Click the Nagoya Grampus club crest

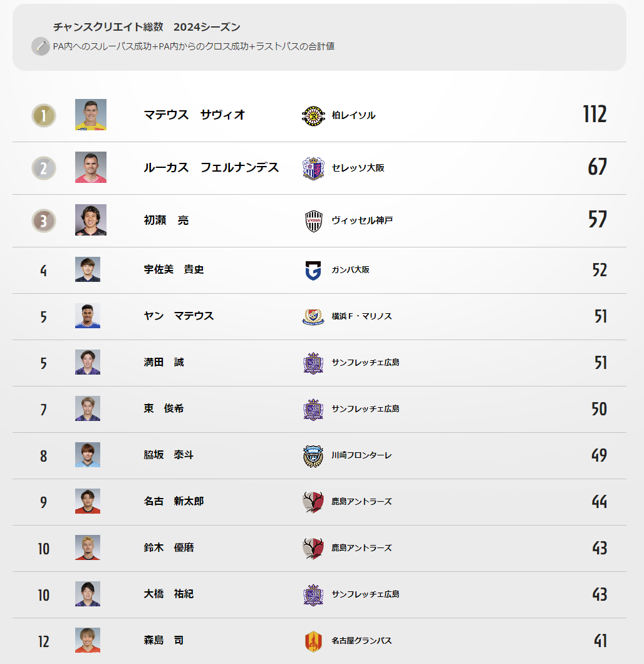click(313, 641)
